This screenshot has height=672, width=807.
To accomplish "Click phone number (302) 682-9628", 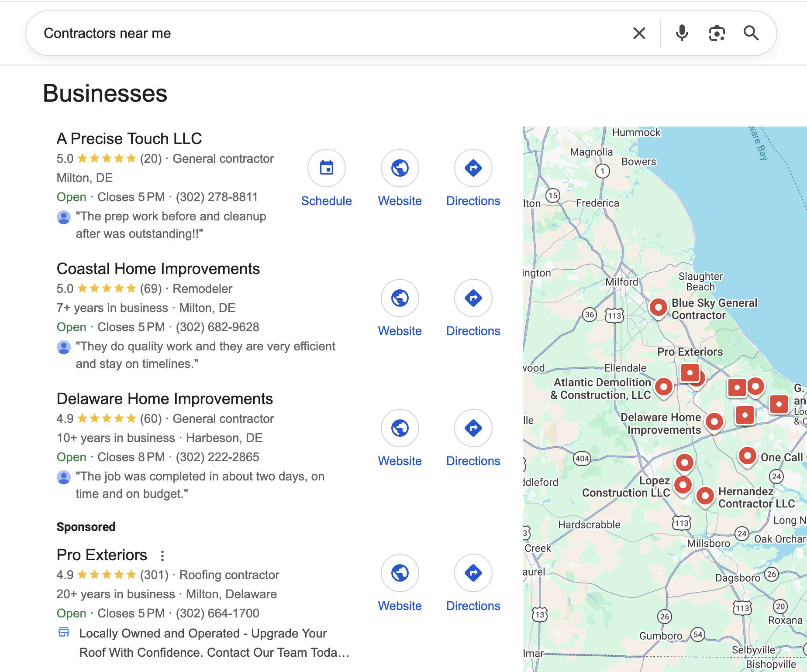I will [x=217, y=327].
